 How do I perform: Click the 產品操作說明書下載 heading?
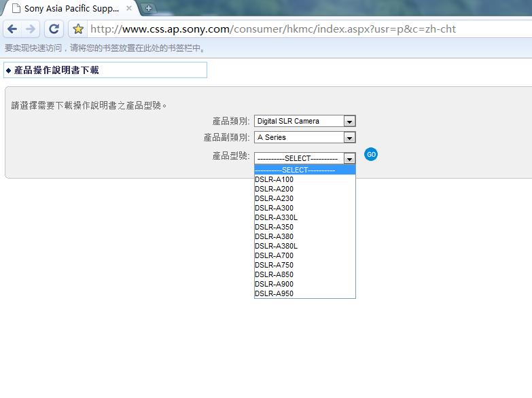coord(56,70)
